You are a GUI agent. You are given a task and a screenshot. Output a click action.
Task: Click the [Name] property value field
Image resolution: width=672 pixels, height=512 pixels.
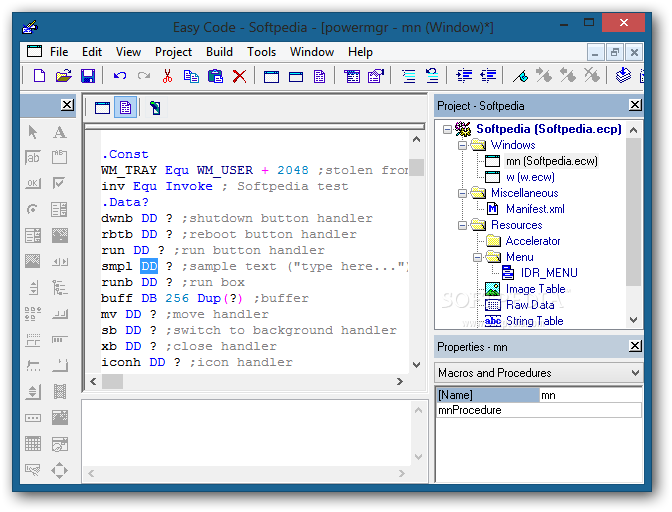coord(591,395)
